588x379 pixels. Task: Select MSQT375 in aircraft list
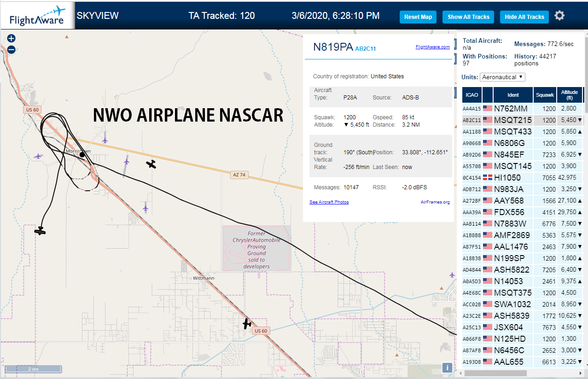point(523,293)
